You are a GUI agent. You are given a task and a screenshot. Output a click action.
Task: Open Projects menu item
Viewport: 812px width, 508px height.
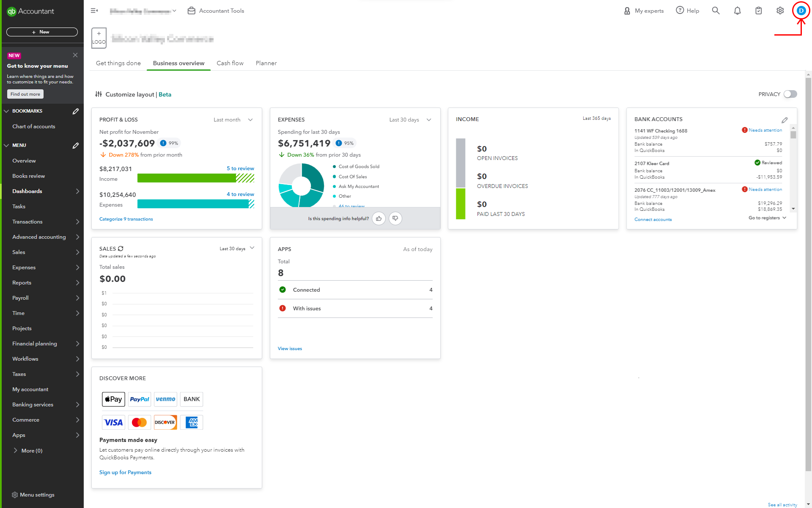(x=22, y=329)
